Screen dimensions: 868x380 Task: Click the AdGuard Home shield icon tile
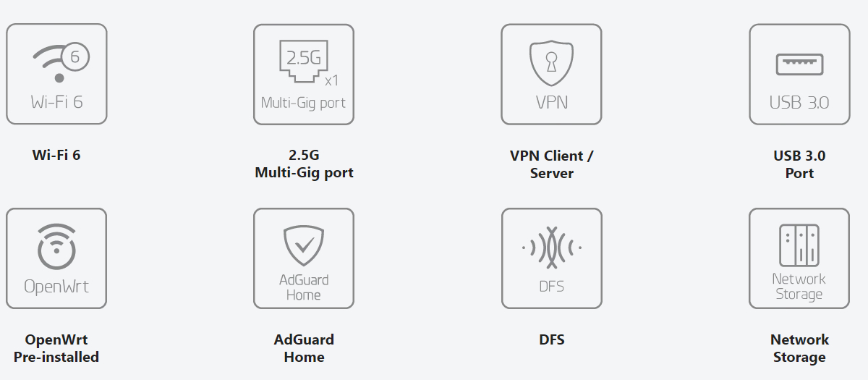point(304,258)
